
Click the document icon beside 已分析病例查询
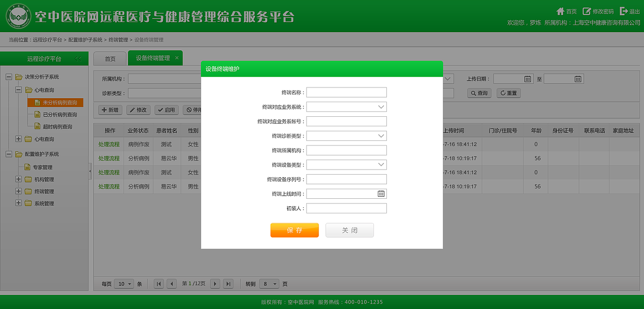(38, 115)
